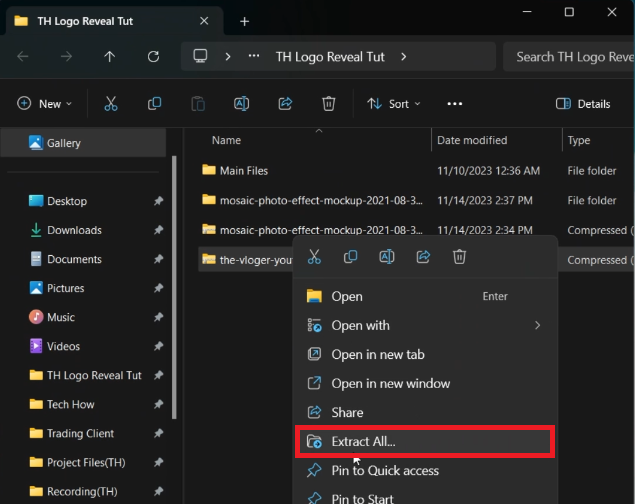Open the New dropdown menu
This screenshot has height=504, width=635.
click(x=45, y=104)
